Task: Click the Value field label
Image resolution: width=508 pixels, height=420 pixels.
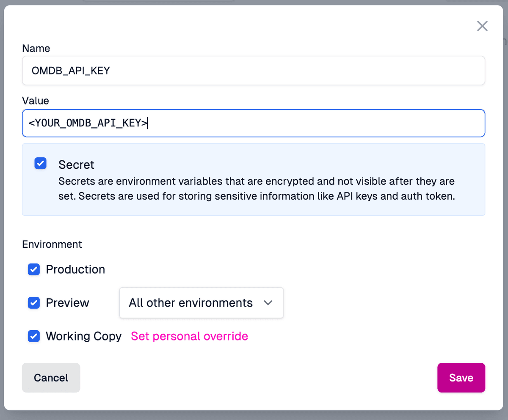Action: 35,101
